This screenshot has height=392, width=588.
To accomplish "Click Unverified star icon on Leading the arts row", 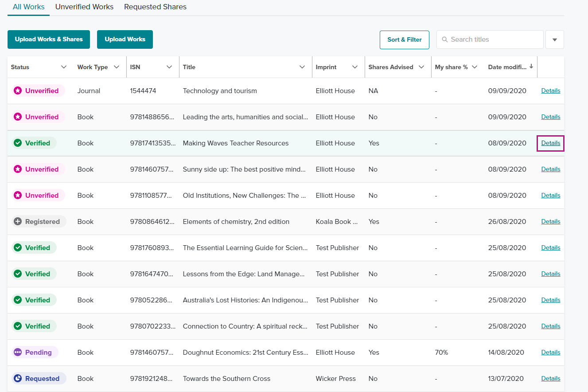I will [18, 117].
